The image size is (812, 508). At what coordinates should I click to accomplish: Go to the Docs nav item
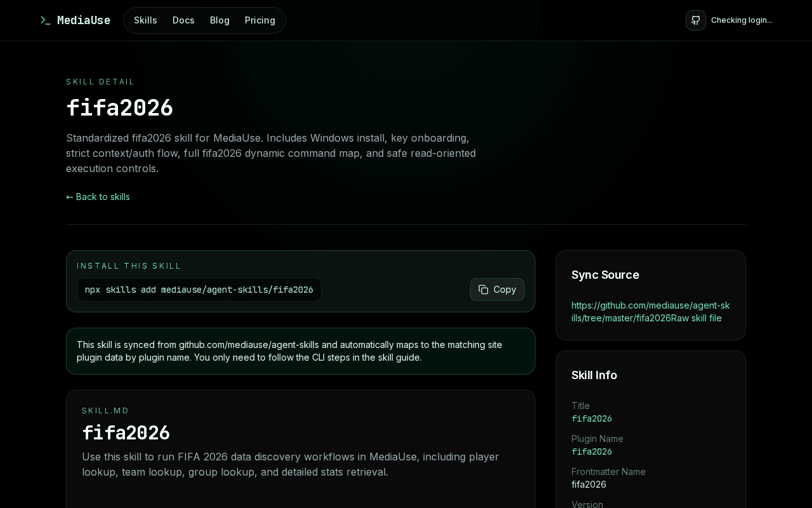tap(183, 20)
